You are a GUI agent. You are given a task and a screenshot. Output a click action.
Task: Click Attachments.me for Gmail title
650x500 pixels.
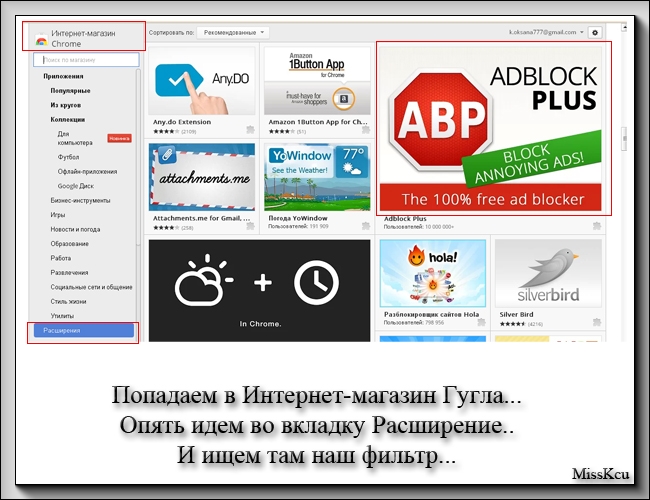click(x=201, y=218)
